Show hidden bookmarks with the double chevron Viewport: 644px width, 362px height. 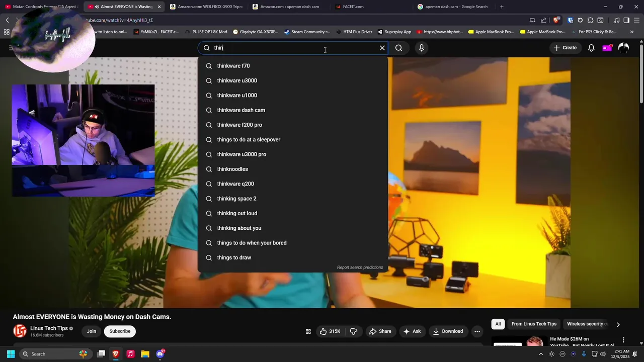[x=632, y=32]
